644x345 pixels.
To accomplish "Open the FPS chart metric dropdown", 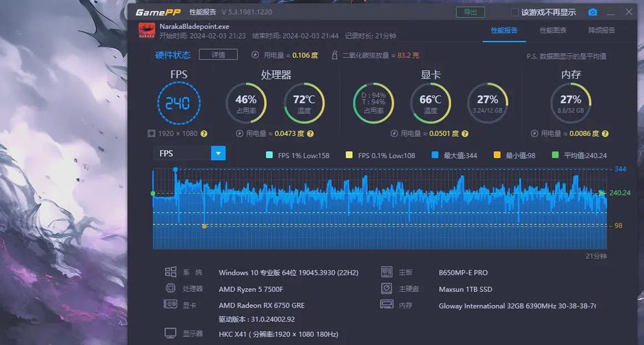I will (218, 153).
